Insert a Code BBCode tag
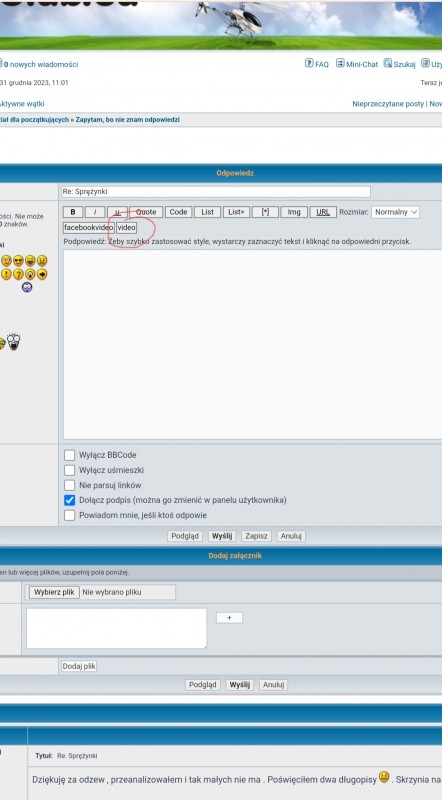This screenshot has width=442, height=800. 178,212
